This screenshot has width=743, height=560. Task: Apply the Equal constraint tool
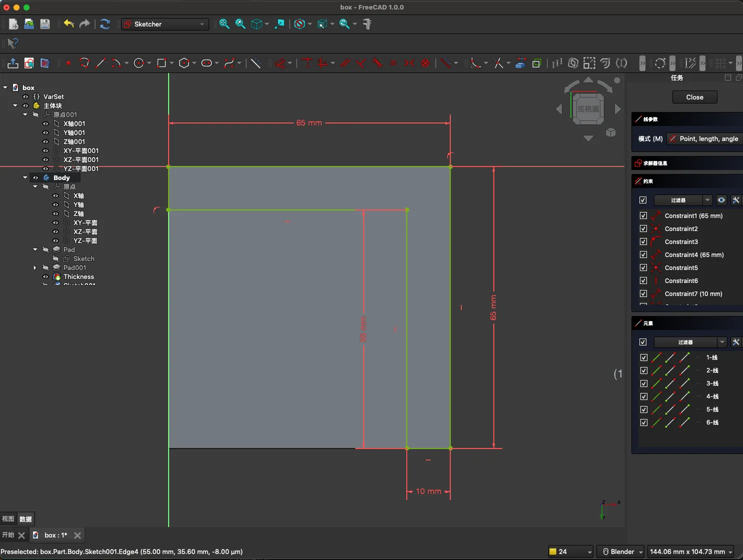click(393, 63)
